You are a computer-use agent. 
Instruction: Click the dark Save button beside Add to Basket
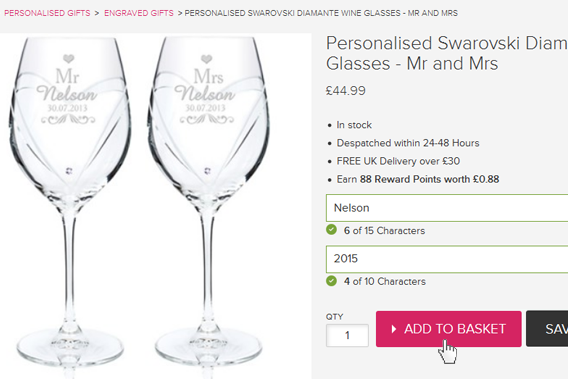[547, 329]
